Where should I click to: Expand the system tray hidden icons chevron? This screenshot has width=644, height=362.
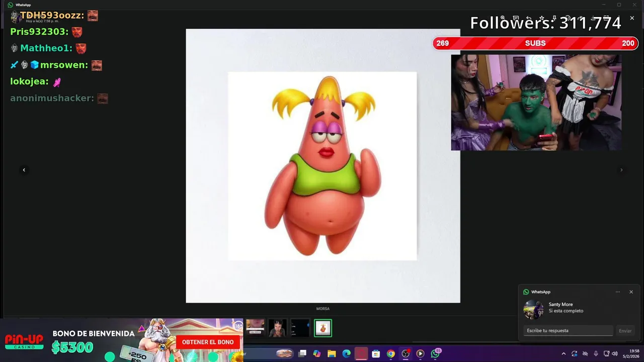[563, 354]
